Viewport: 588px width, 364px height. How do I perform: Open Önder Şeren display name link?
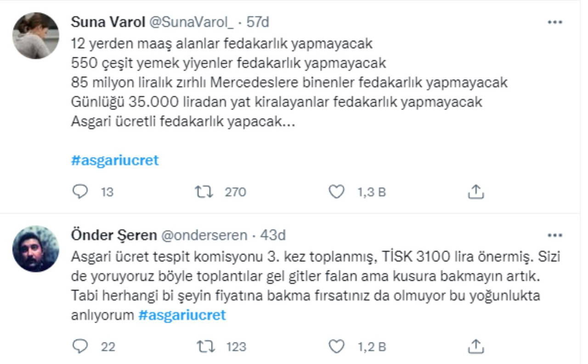114,235
